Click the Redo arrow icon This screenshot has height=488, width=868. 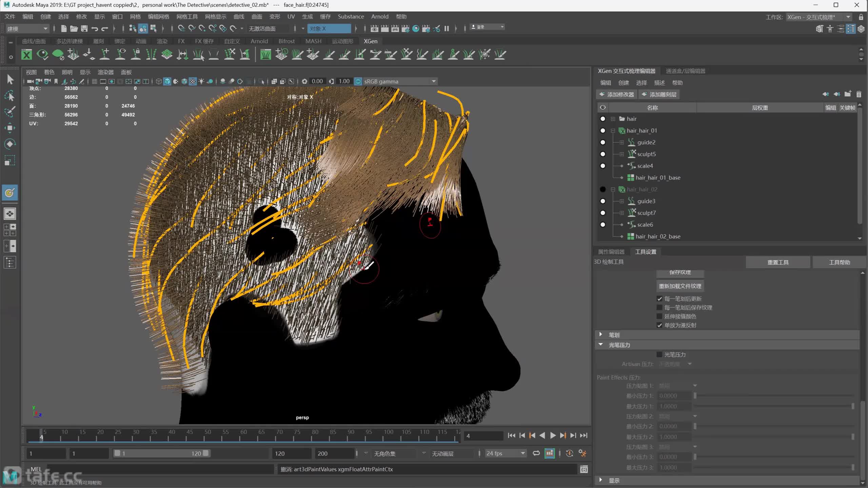(x=105, y=29)
